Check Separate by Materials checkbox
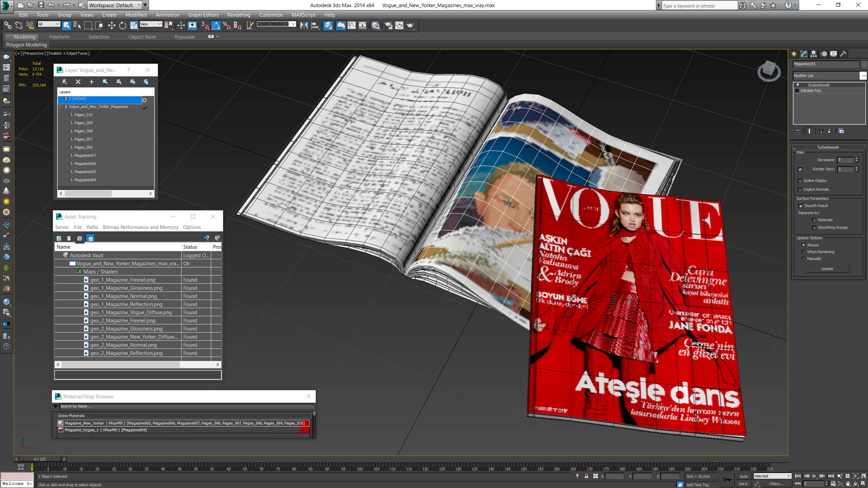This screenshot has height=488, width=868. pos(814,221)
